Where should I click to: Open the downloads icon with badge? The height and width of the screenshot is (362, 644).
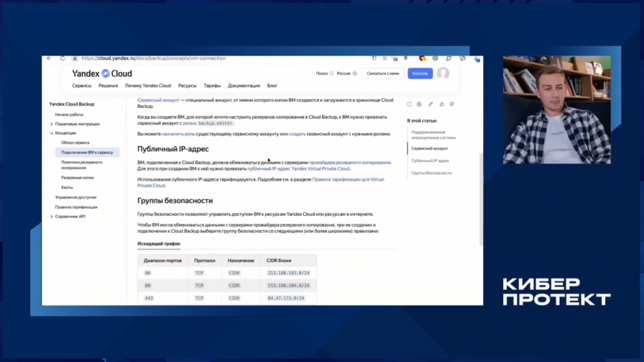[x=477, y=59]
